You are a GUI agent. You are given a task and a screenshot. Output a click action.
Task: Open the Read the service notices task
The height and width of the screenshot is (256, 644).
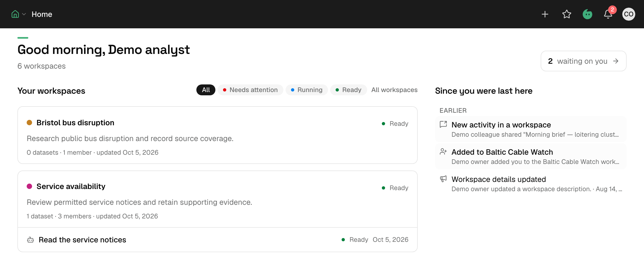coord(218,240)
